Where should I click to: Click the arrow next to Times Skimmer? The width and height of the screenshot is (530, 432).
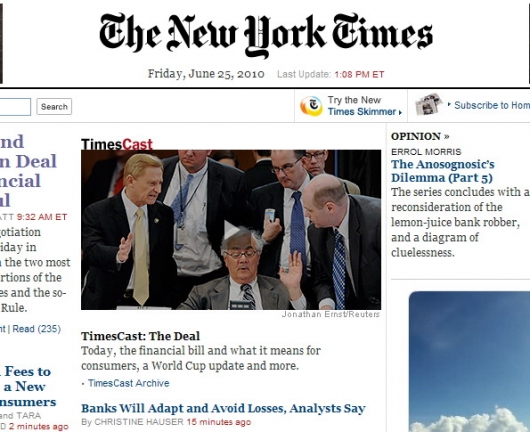coord(401,113)
